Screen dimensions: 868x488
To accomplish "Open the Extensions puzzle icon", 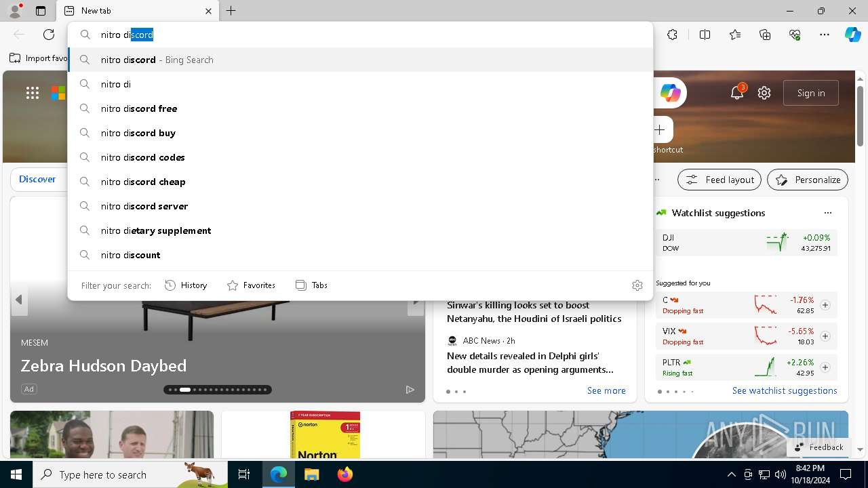I will coord(672,35).
